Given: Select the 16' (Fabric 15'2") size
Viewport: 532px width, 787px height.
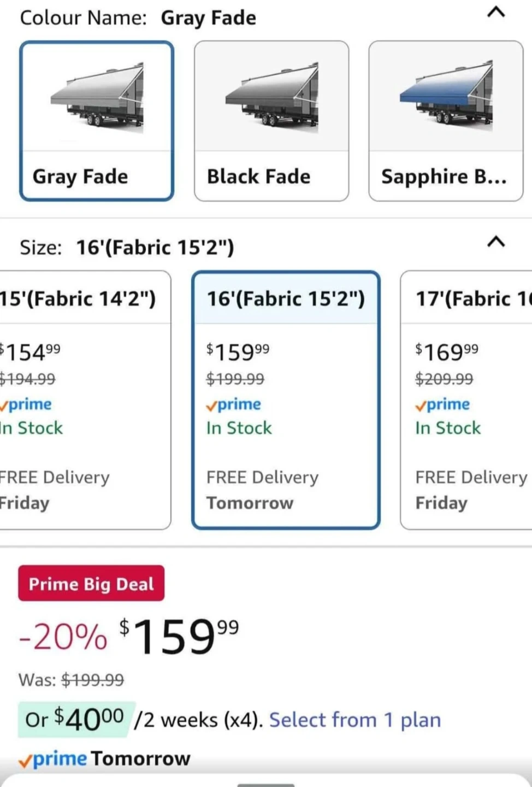Looking at the screenshot, I should click(x=286, y=299).
